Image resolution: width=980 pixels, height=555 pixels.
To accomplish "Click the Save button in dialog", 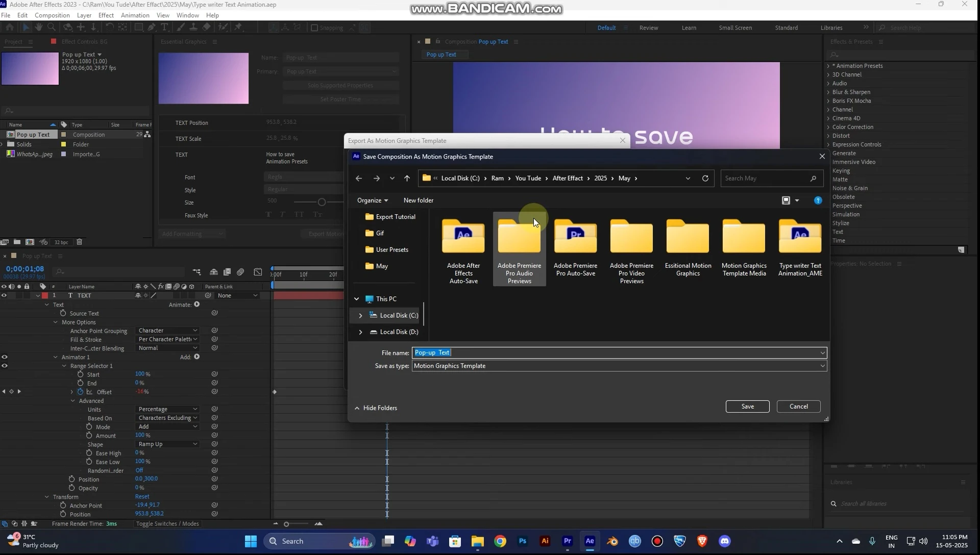I will (x=747, y=407).
